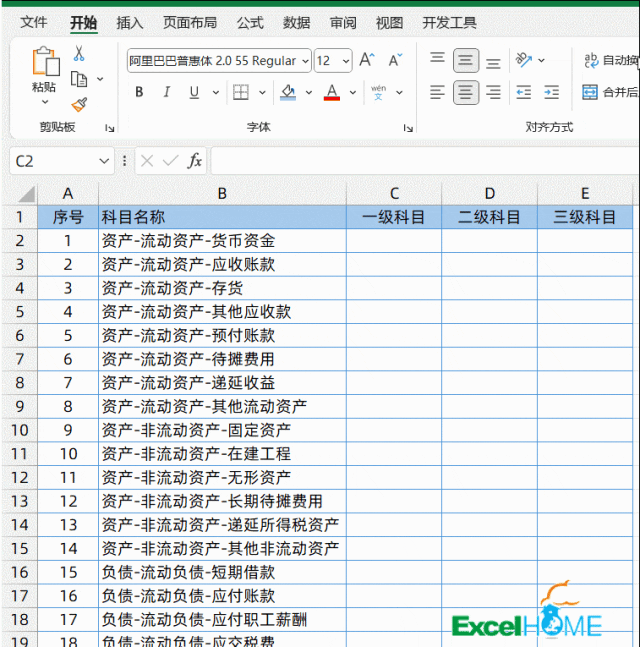
Task: Open the font name dropdown
Action: (304, 61)
